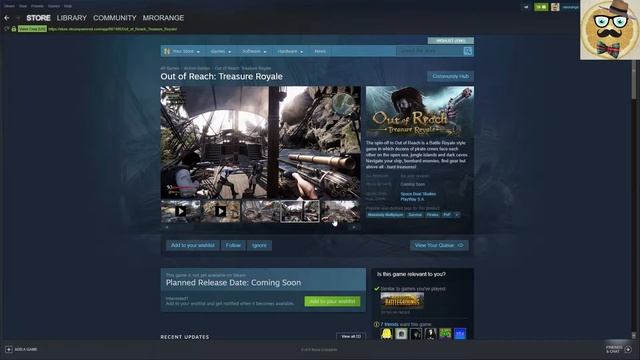Viewport: 640px width, 360px height.
Task: Click the Pirates tag
Action: tap(433, 215)
